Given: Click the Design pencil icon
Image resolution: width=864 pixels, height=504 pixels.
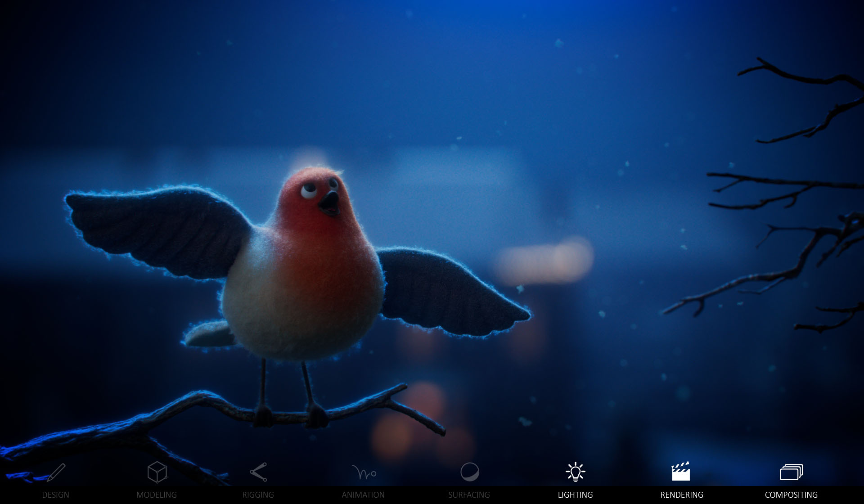Looking at the screenshot, I should [x=56, y=472].
